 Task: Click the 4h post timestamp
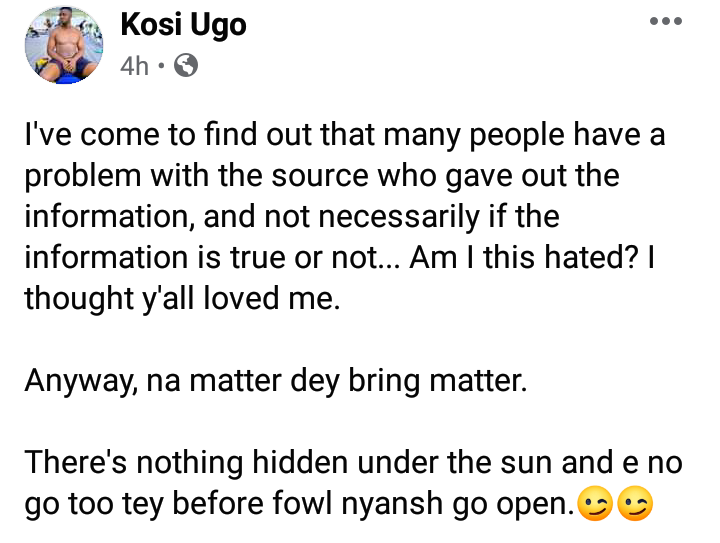point(135,66)
